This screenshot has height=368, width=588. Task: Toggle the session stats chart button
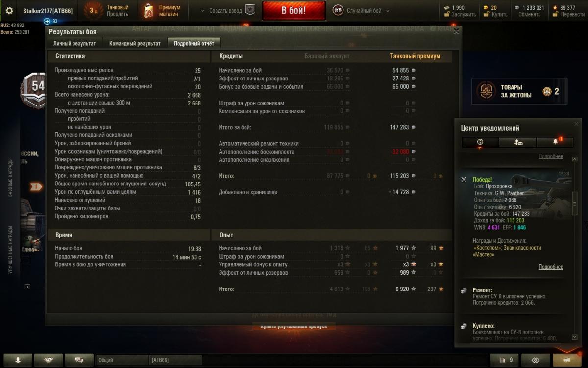[x=505, y=360]
